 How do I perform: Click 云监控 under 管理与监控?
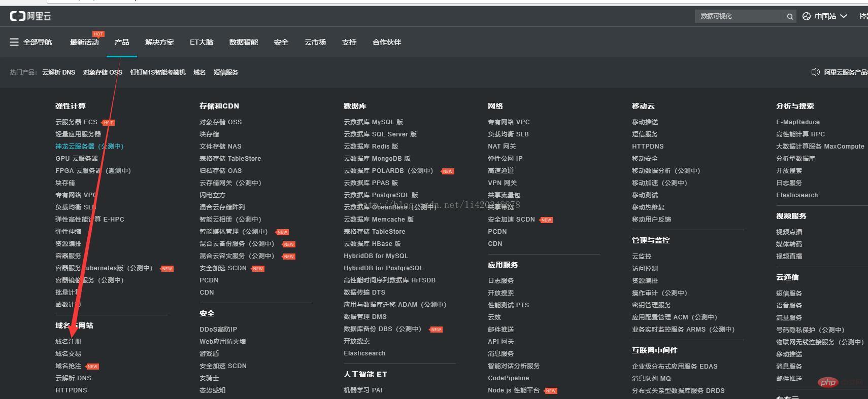click(642, 257)
